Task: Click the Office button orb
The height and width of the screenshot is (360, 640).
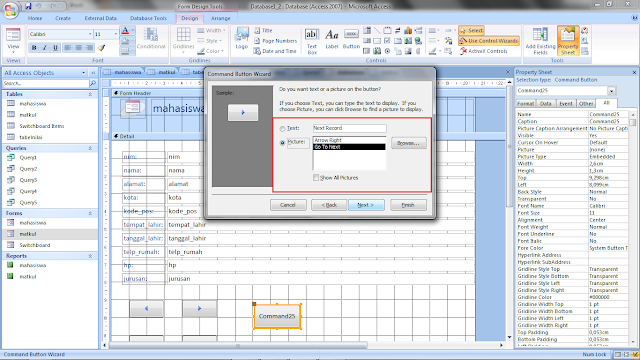Action: pos(11,11)
